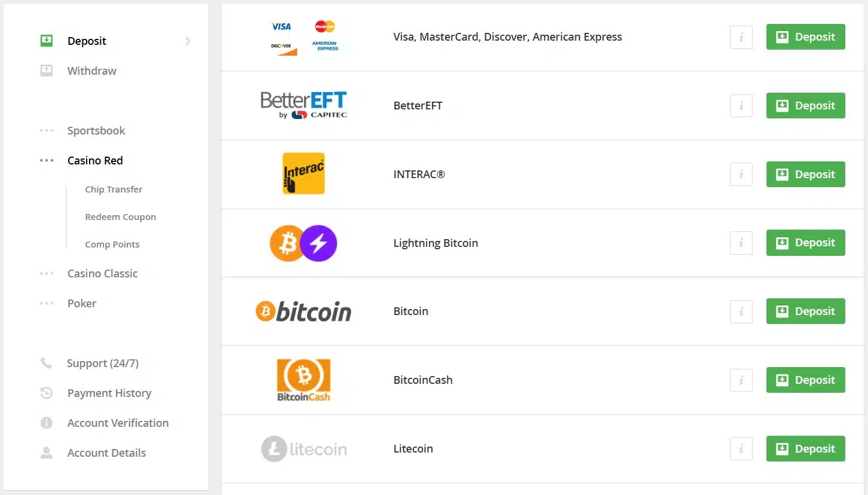Click the Account Details person icon
868x495 pixels.
[46, 453]
